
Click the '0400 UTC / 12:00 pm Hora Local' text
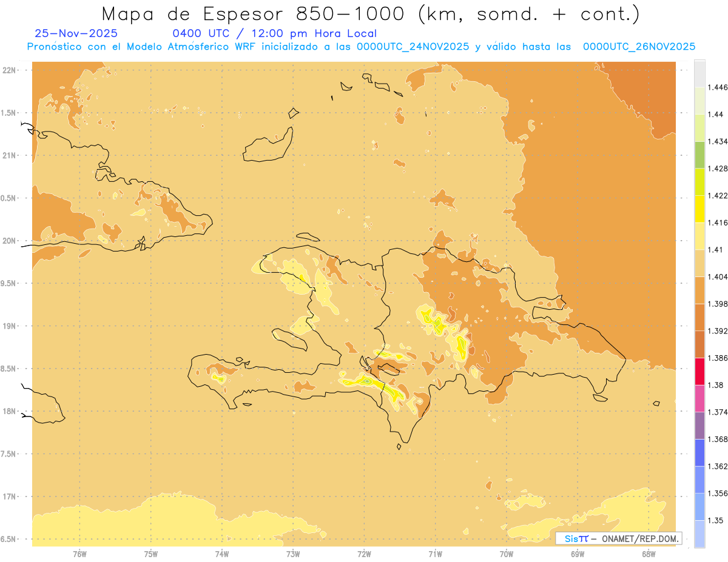(x=275, y=33)
